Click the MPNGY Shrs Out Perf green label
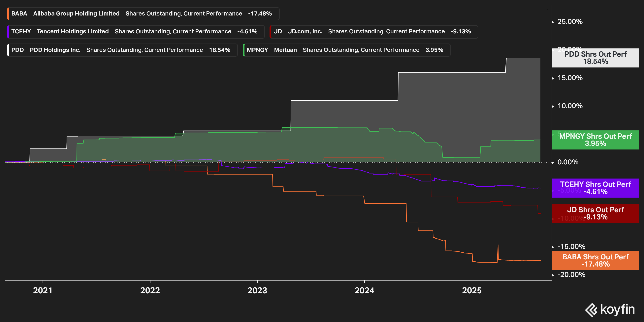 [595, 140]
